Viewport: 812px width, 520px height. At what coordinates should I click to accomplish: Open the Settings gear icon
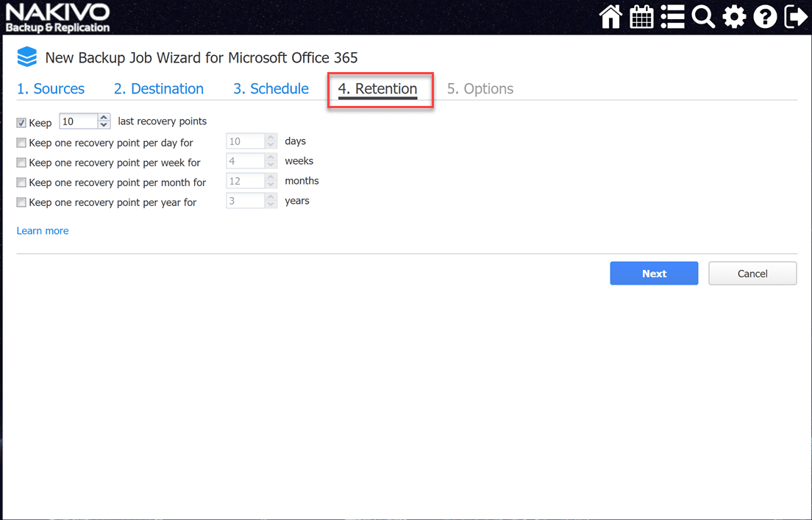734,17
